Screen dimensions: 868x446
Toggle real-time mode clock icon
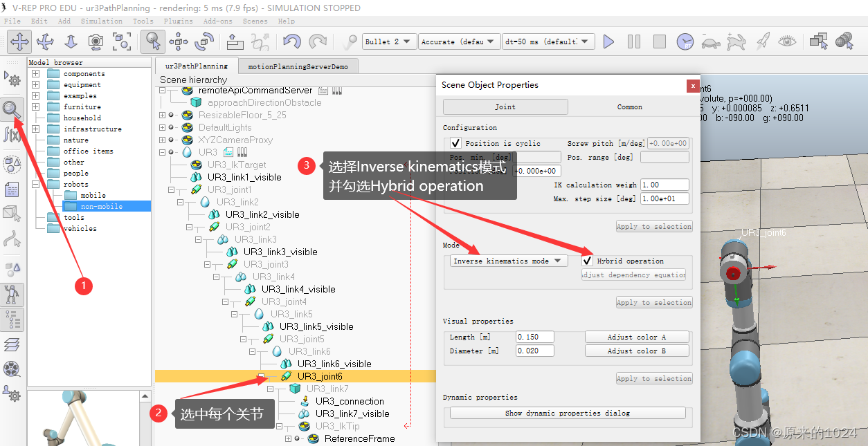pos(685,41)
